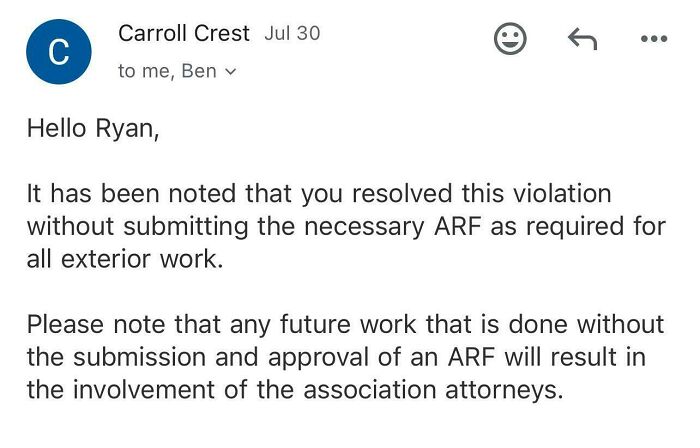Click the "Hello Ryan," greeting line
Screen dimensions: 700x448
pyautogui.click(x=93, y=129)
